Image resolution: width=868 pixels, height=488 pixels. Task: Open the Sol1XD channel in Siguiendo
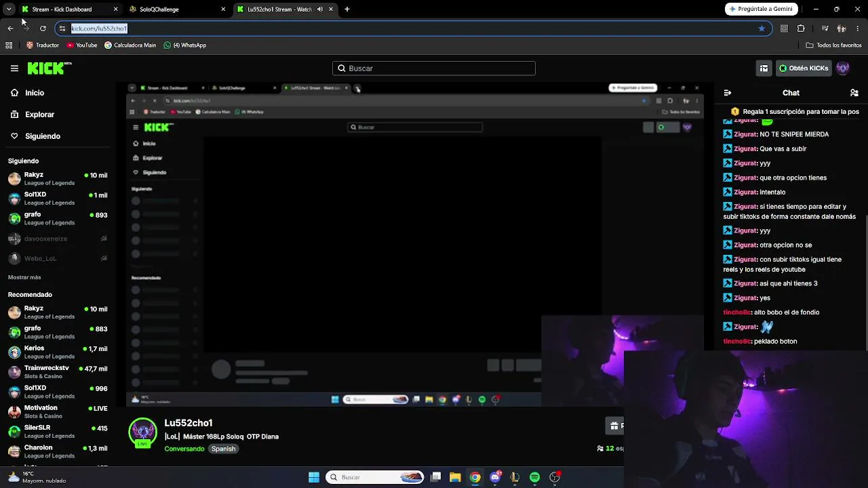58,199
